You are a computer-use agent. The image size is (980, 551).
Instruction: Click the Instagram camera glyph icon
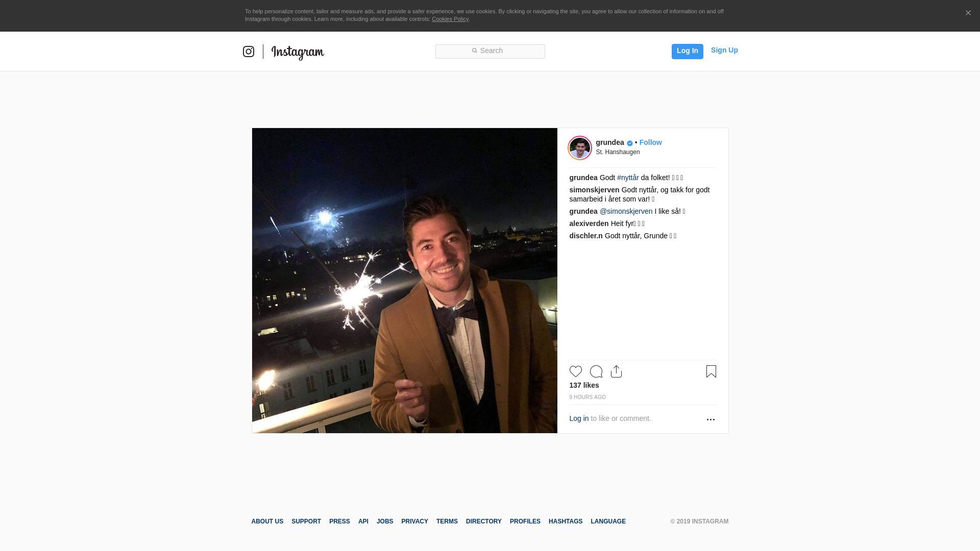(249, 52)
